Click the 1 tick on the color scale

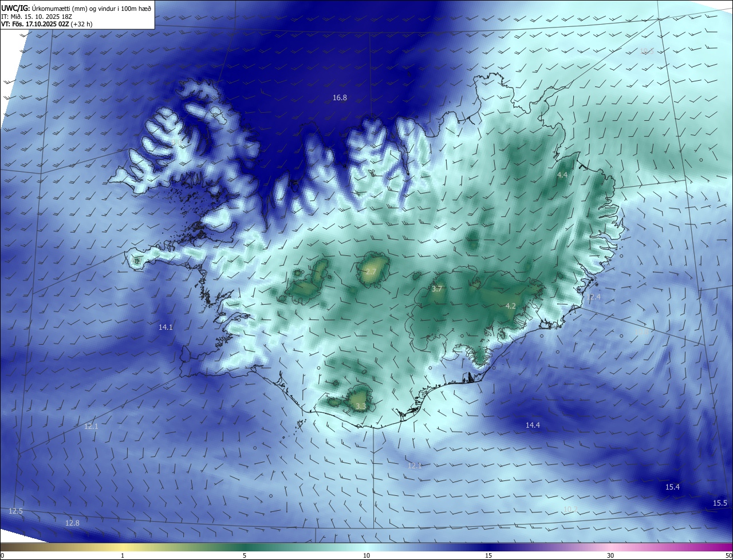123,555
